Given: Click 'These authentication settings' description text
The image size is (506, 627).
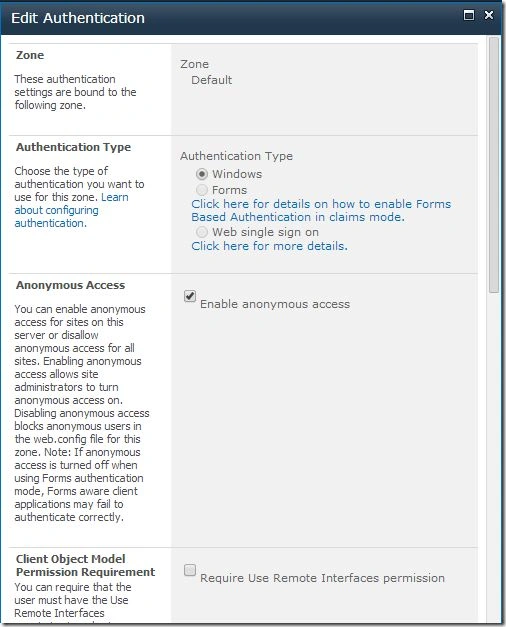Looking at the screenshot, I should point(75,92).
